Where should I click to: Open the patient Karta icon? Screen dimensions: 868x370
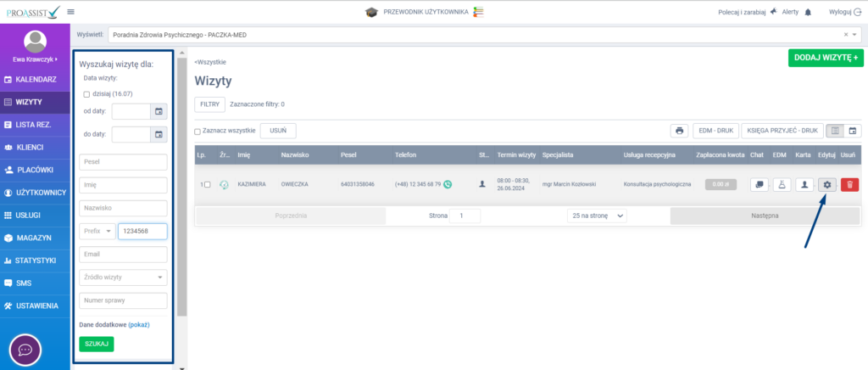click(804, 184)
